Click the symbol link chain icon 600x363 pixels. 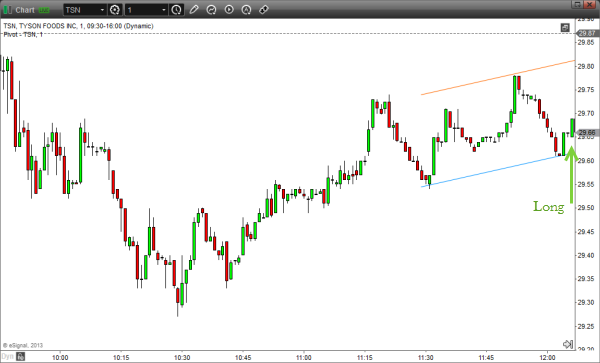pos(264,10)
